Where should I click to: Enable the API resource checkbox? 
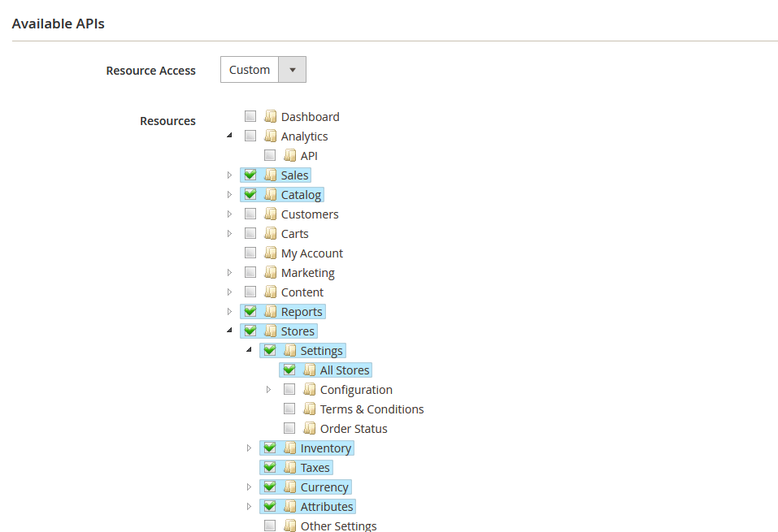point(270,155)
